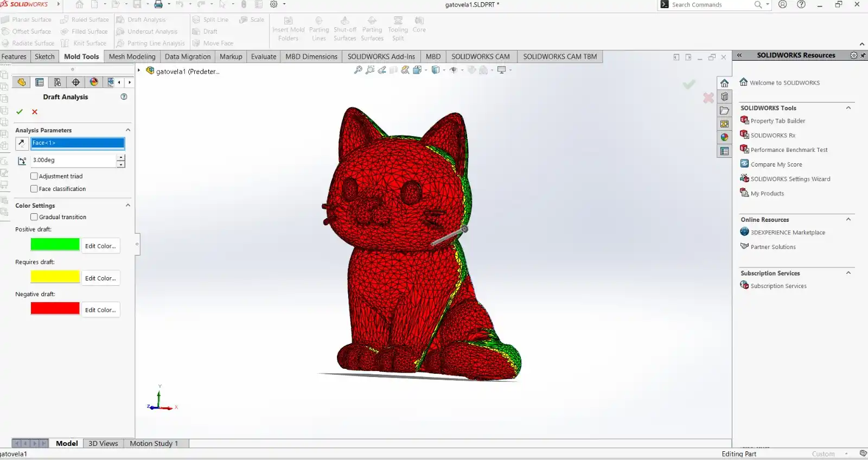
Task: Open Design Library in task pane
Action: 725,97
